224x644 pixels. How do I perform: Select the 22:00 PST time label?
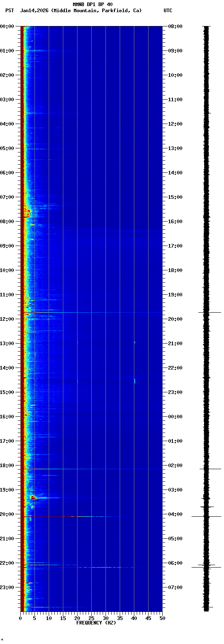point(7,563)
